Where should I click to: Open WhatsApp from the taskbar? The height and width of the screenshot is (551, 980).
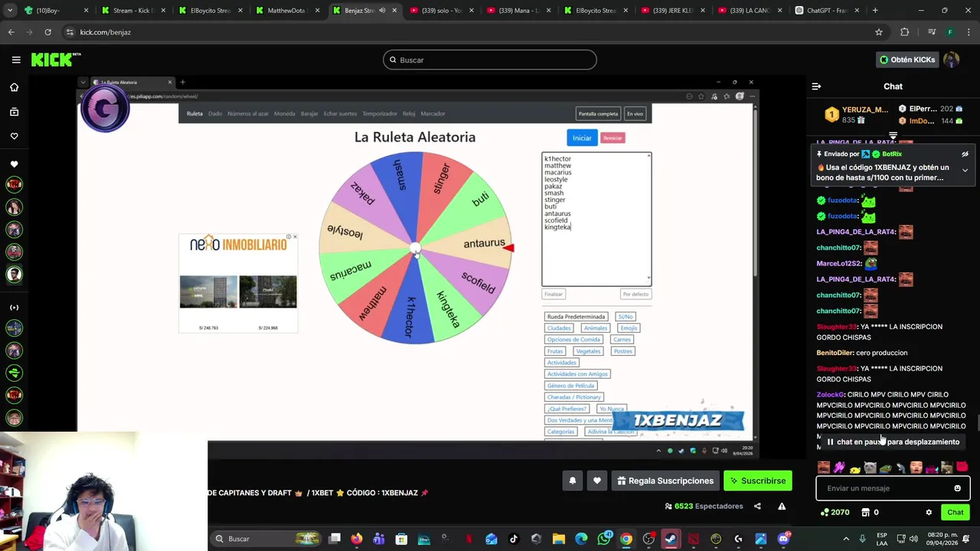point(604,539)
